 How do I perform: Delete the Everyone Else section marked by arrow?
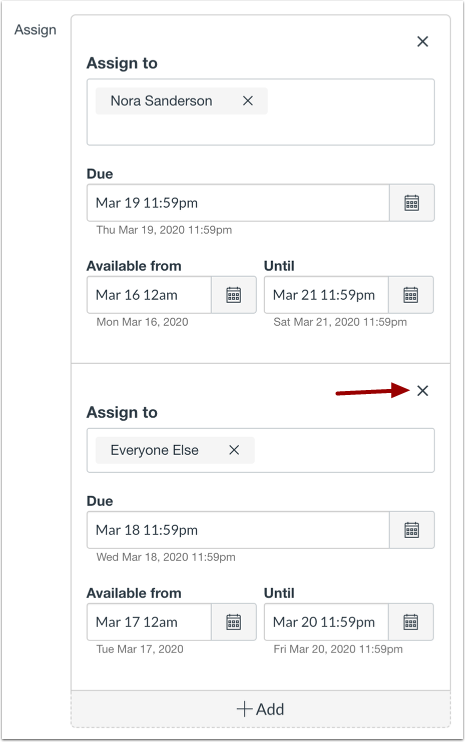[x=422, y=390]
